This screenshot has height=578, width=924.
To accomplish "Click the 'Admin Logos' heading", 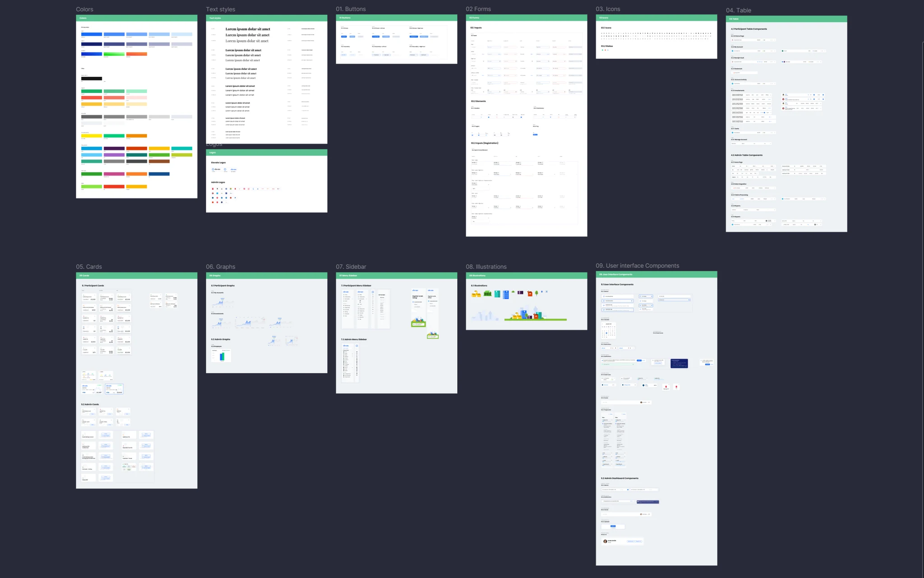I will [x=218, y=182].
